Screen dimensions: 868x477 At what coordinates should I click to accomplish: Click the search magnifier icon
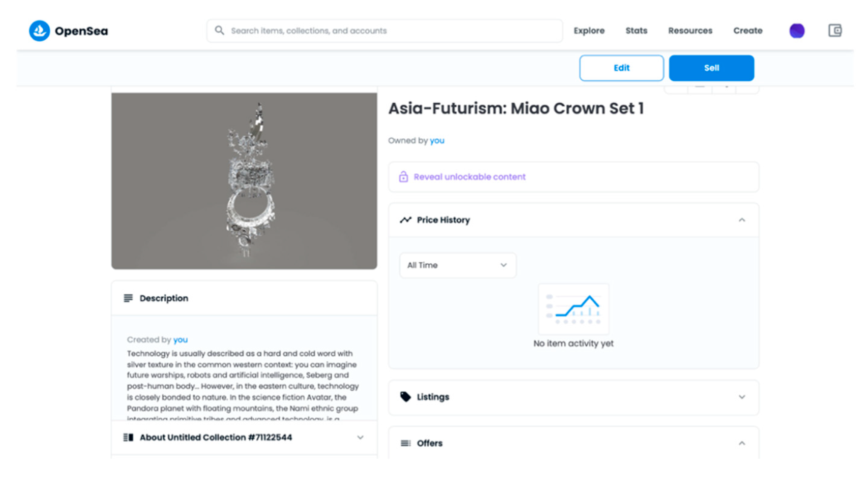pos(219,31)
